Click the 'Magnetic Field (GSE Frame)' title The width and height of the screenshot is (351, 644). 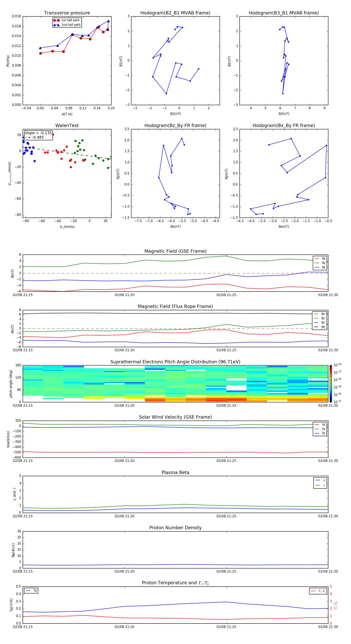[x=175, y=251]
